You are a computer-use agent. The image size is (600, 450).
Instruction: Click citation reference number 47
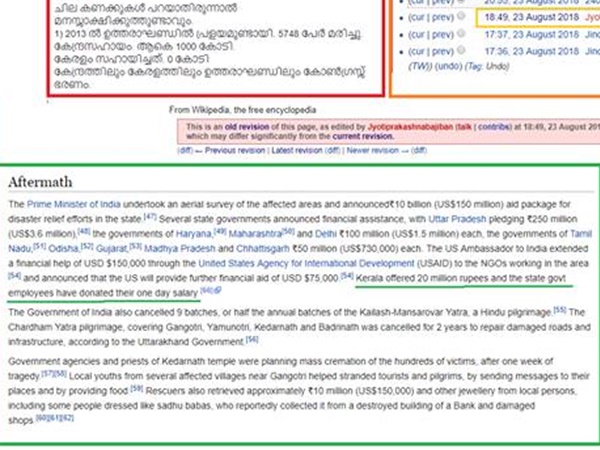pos(150,217)
